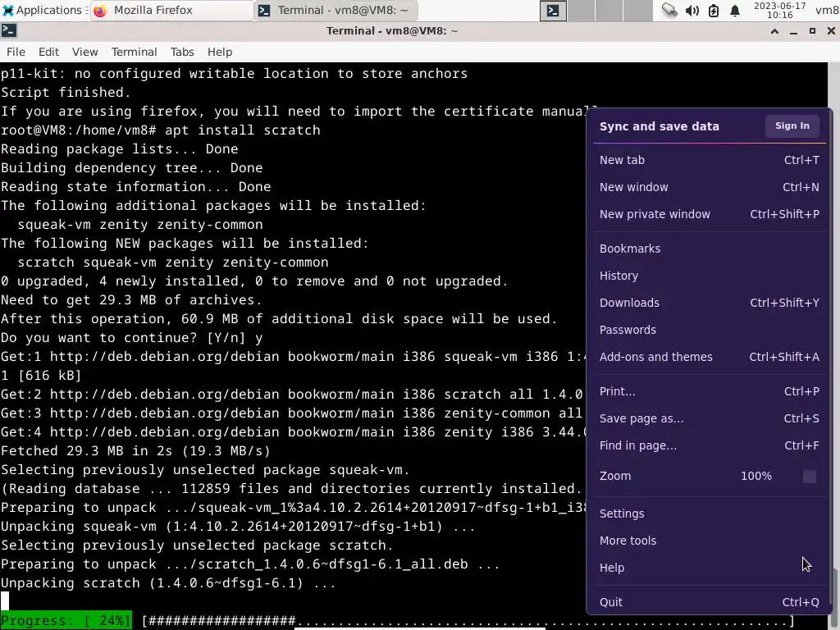Viewport: 840px width, 630px height.
Task: Open the terminal File menu
Action: pyautogui.click(x=16, y=52)
